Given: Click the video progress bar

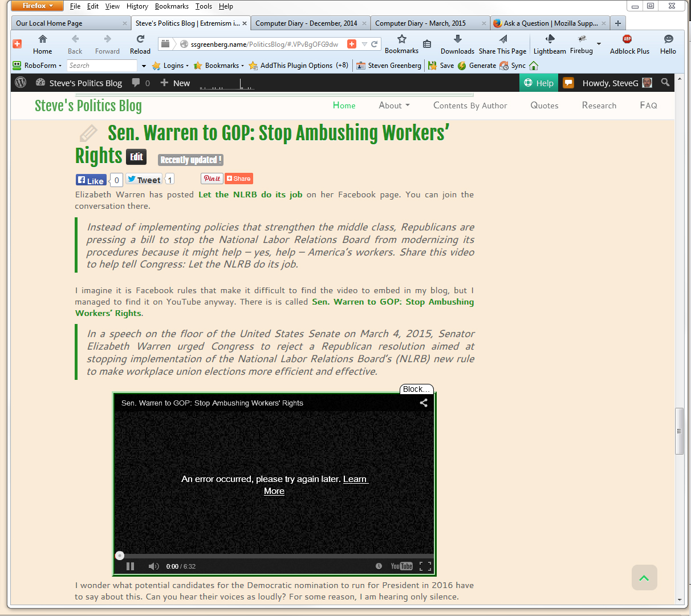Looking at the screenshot, I should 274,556.
